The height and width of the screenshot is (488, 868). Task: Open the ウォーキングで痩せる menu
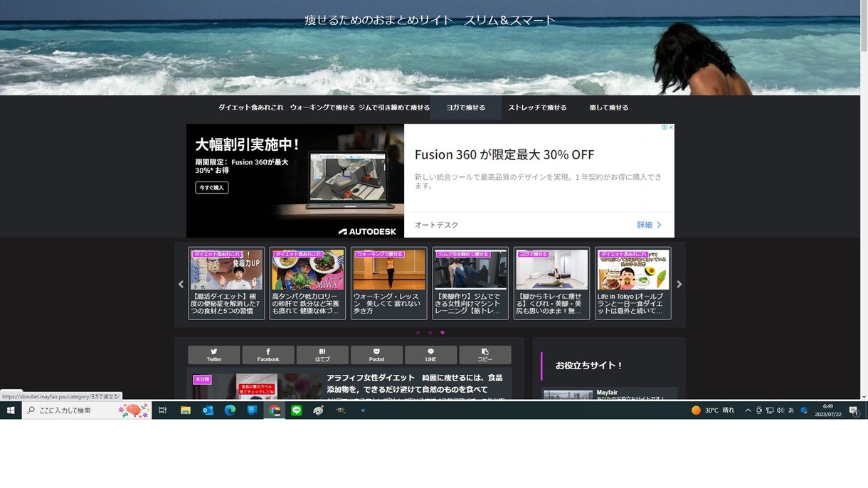point(322,107)
